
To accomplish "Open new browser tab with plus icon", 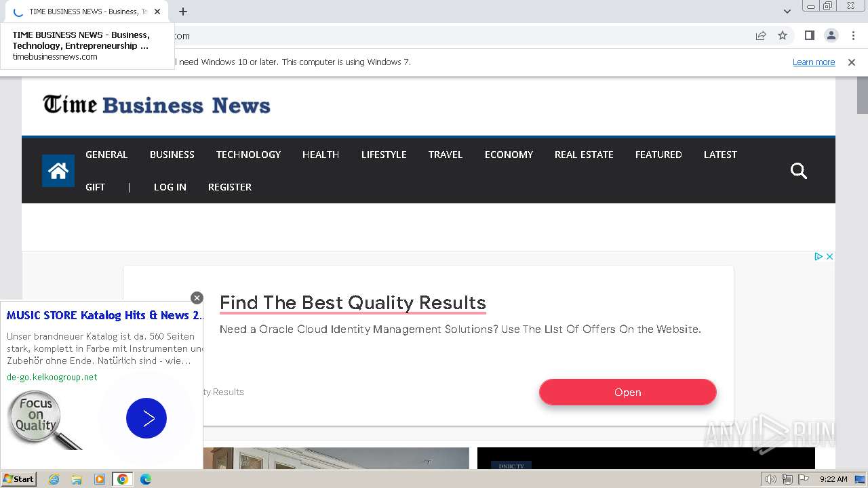I will point(183,12).
